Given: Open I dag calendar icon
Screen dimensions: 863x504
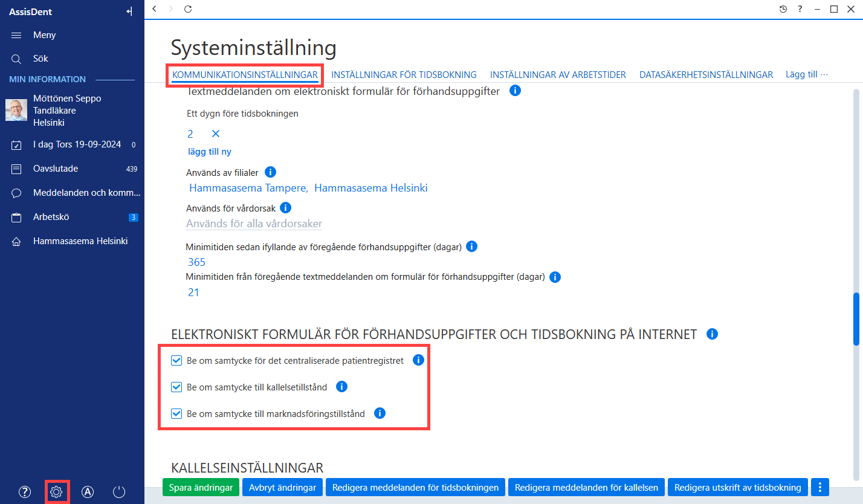Looking at the screenshot, I should 16,144.
